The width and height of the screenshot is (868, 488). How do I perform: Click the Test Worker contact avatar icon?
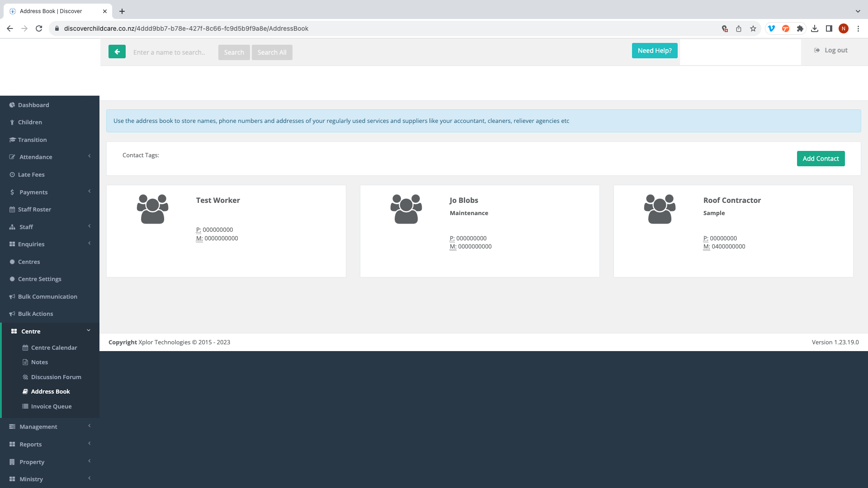point(153,209)
